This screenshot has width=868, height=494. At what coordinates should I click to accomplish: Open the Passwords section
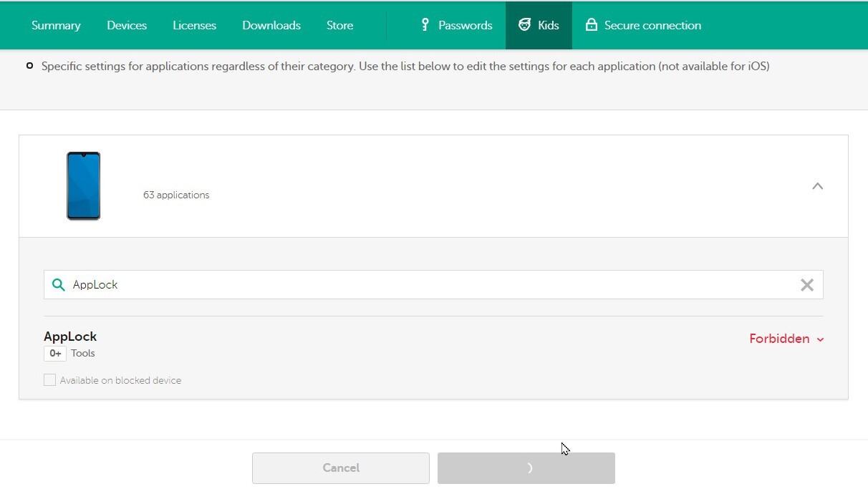456,25
